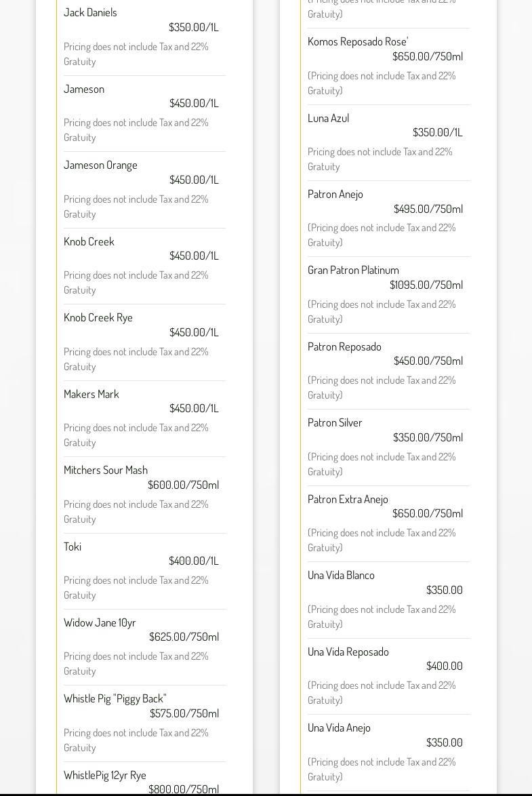Click the WhistlePig 12yr Rye name

105,775
